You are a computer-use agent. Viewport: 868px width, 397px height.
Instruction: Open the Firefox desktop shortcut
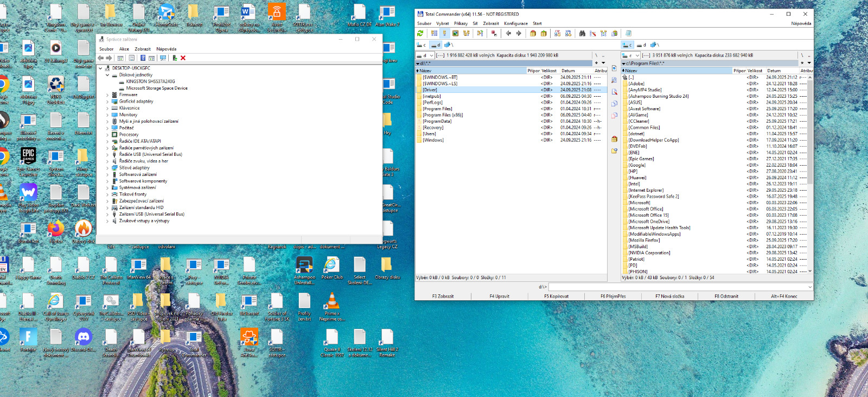pyautogui.click(x=56, y=232)
